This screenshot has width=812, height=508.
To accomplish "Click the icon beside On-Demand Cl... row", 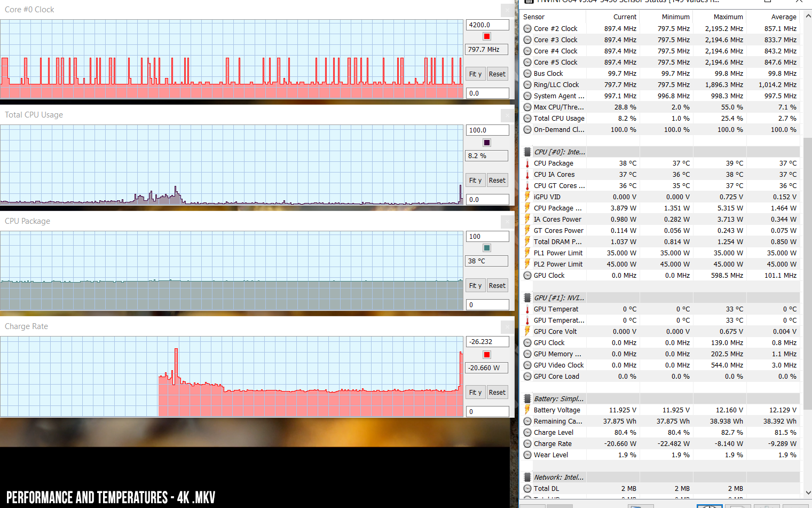I will coord(527,130).
